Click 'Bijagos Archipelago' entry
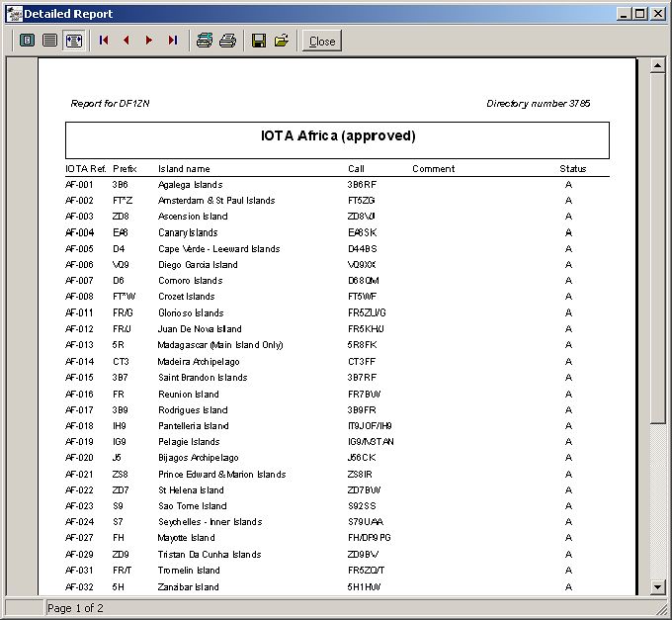This screenshot has height=620, width=672. pyautogui.click(x=199, y=458)
